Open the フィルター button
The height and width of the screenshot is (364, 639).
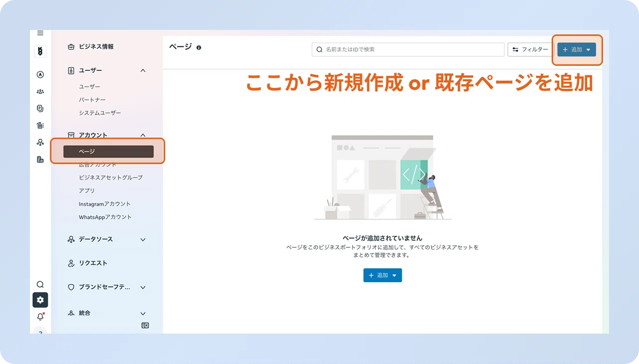[531, 49]
